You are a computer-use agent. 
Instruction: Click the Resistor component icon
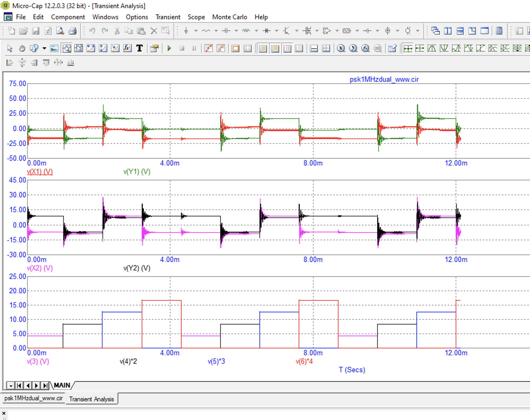(x=206, y=31)
